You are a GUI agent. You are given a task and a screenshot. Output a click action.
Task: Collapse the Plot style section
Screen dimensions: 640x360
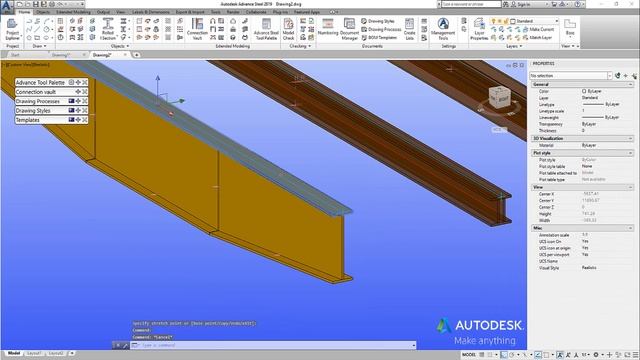point(631,153)
